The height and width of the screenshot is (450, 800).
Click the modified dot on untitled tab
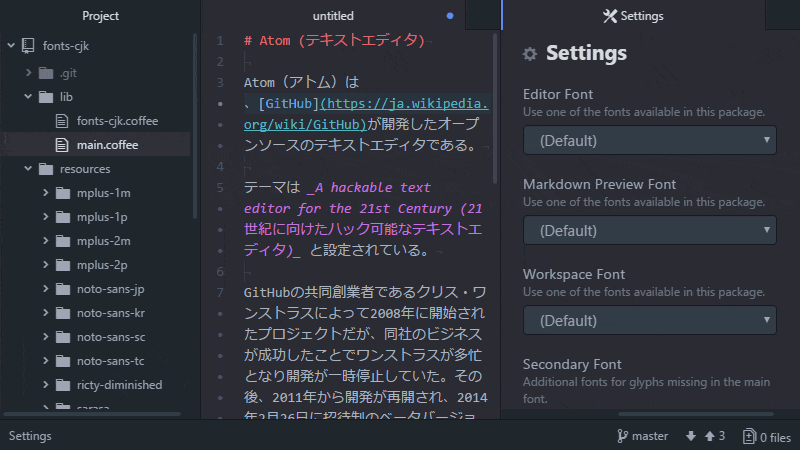click(x=450, y=16)
